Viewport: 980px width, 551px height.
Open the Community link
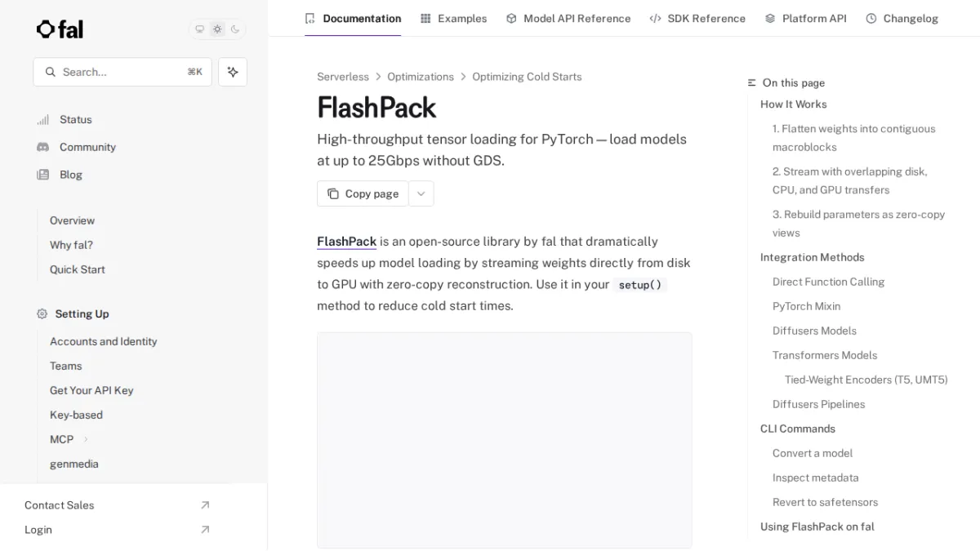click(x=87, y=147)
